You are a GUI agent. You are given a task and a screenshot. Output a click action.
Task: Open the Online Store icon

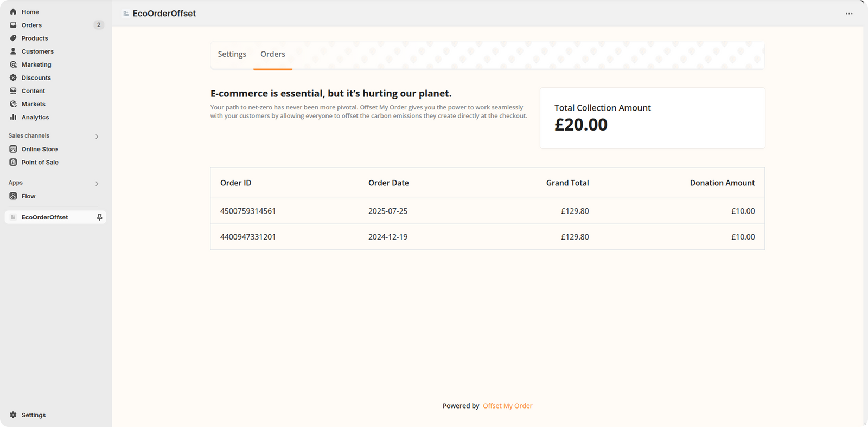13,149
